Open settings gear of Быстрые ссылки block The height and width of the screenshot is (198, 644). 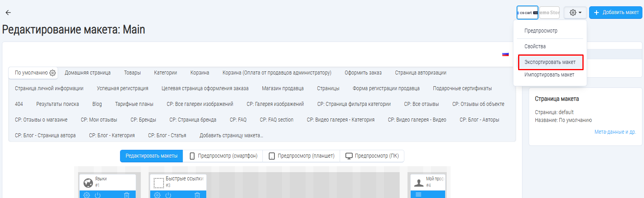[x=157, y=195]
